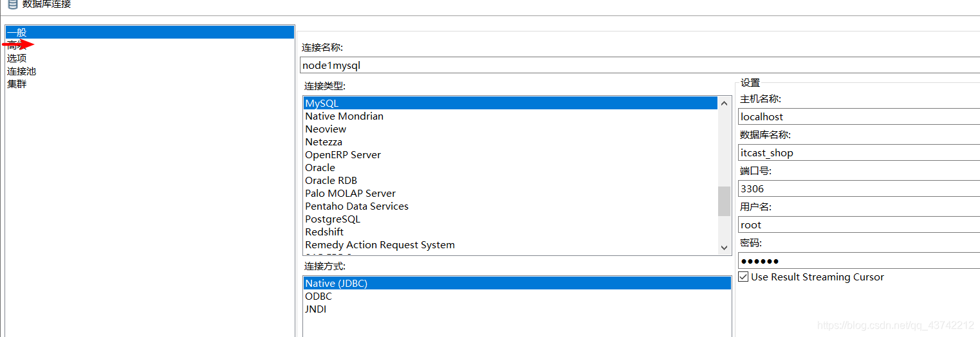Click scroll-up arrow of connection type list
This screenshot has height=337, width=980.
point(725,103)
